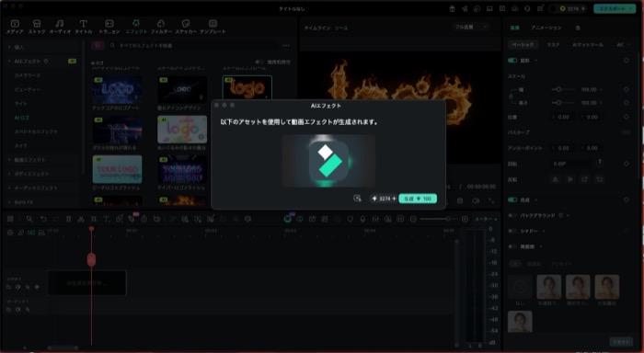Click the timeline zoom-in plus icon

click(x=465, y=219)
